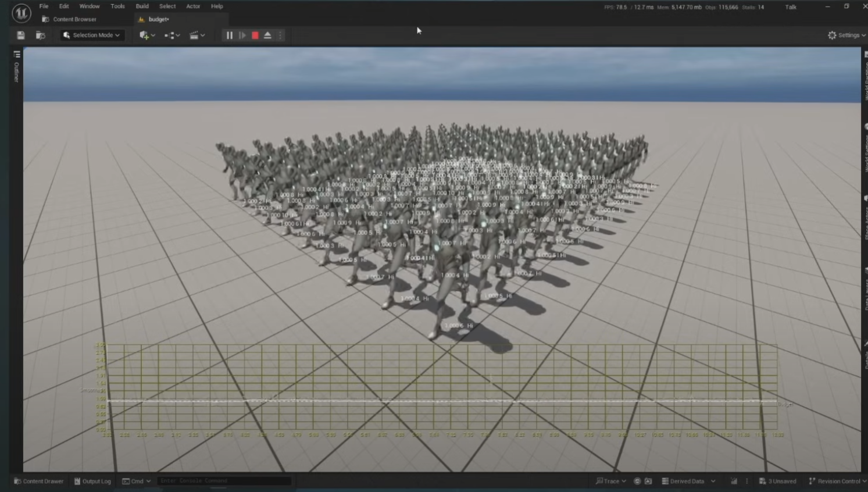Screen dimensions: 868x492
Task: Pause the running simulation
Action: pos(230,35)
